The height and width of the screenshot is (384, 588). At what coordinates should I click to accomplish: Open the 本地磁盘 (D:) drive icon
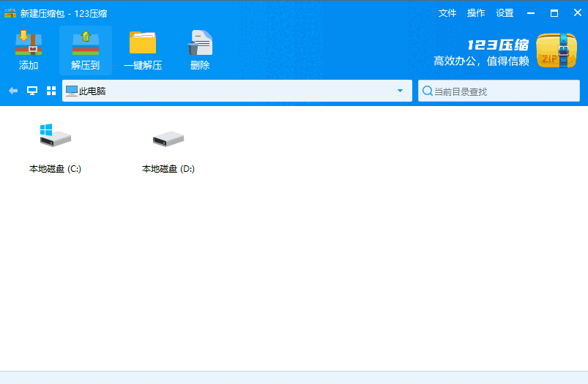coord(168,139)
